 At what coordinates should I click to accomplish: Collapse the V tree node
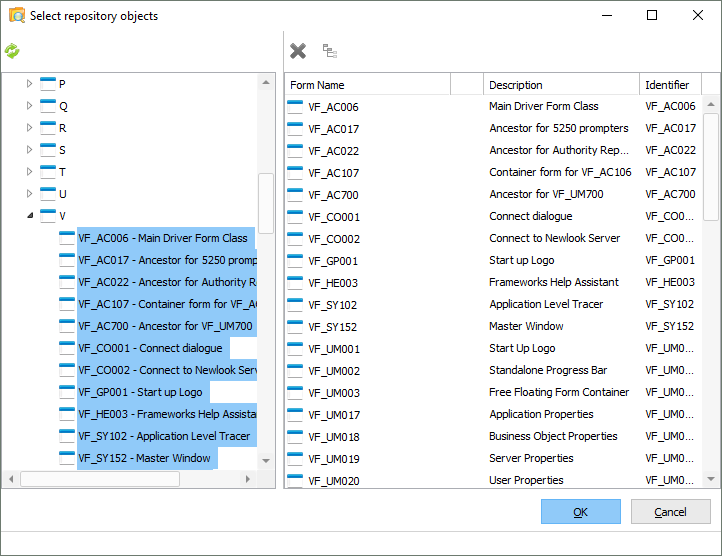[29, 216]
